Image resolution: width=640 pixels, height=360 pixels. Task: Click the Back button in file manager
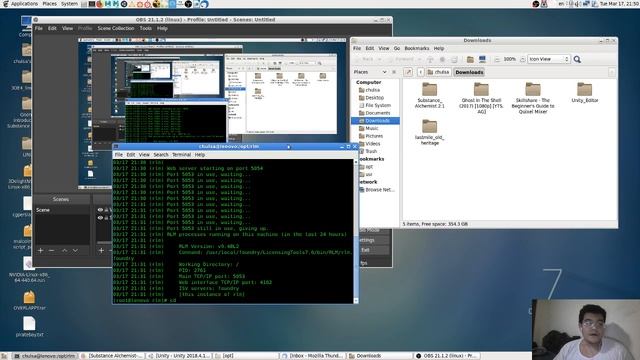[x=364, y=60]
